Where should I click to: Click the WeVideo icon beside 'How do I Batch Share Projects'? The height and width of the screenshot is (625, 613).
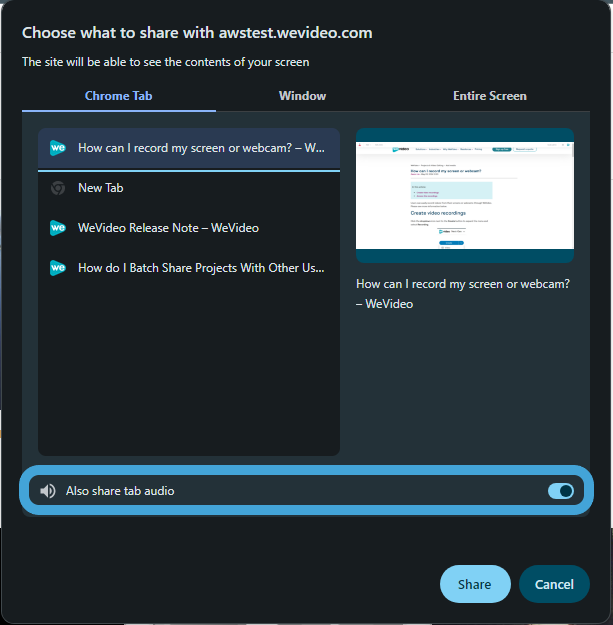[x=58, y=268]
